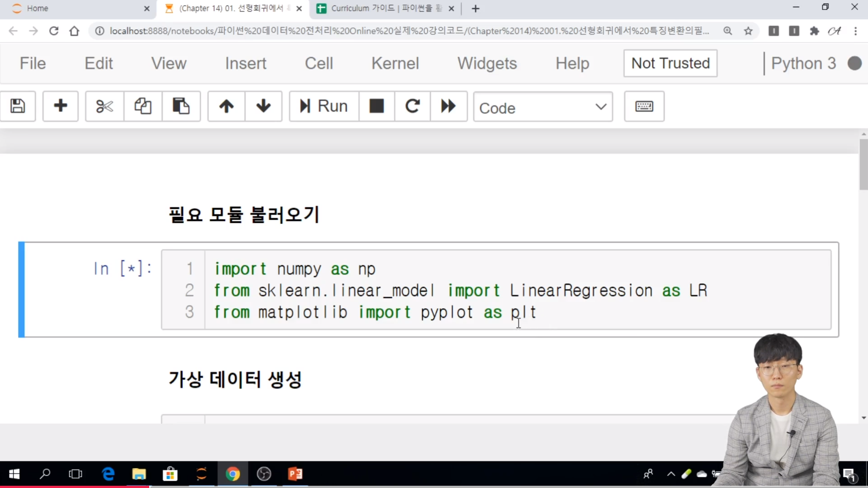Open the Kernel menu
This screenshot has height=488, width=868.
click(395, 63)
